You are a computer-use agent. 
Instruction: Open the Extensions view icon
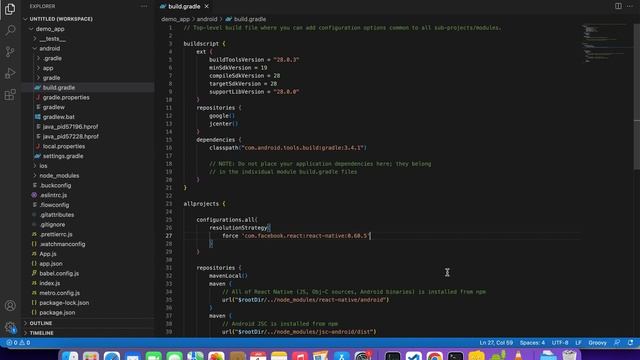click(10, 95)
